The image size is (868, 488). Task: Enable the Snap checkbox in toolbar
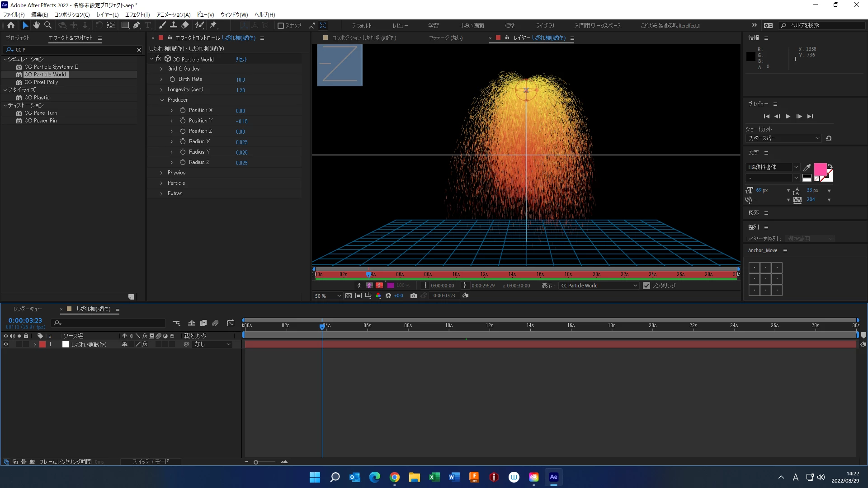point(281,26)
